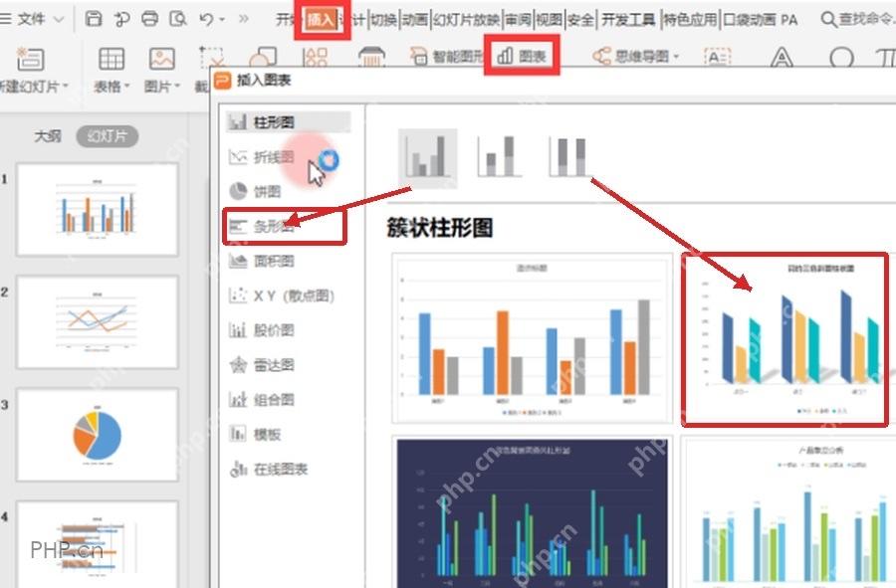Select slide 3 thumbnail with pie chart
Screen dimensions: 896x588
coord(98,435)
